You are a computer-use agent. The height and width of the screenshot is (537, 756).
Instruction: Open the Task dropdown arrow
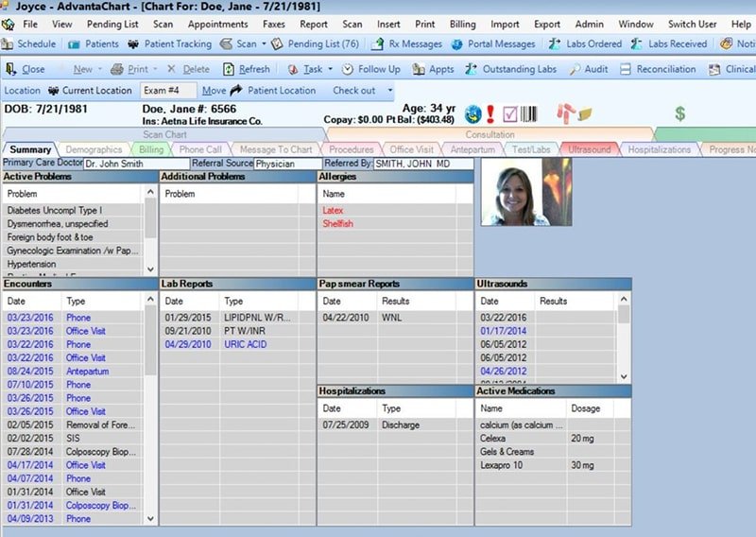point(330,69)
